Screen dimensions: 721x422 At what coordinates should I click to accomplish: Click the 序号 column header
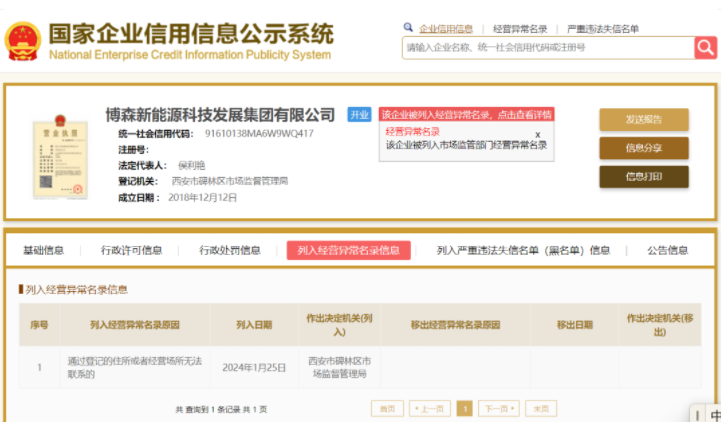[39, 325]
